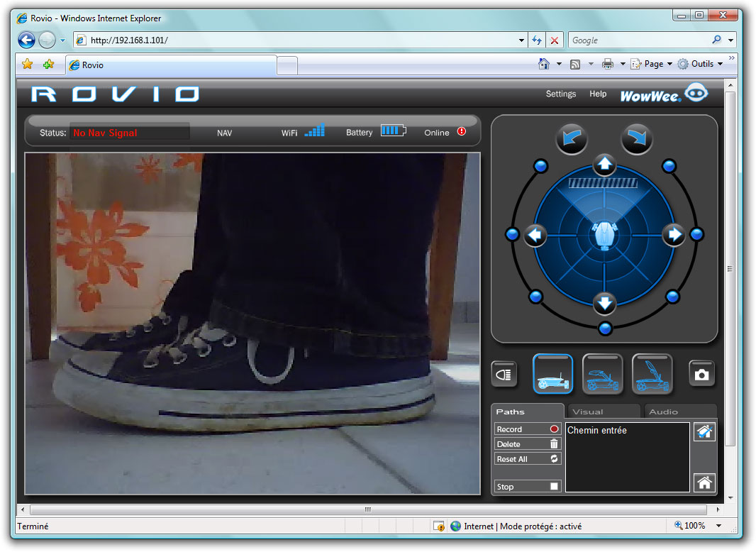The image size is (756, 552).
Task: Click the robot icon at the joystick center
Action: [x=605, y=235]
